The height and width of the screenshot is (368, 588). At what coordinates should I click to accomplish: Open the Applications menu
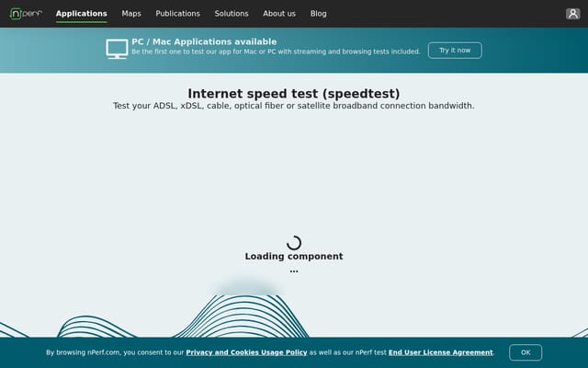82,14
